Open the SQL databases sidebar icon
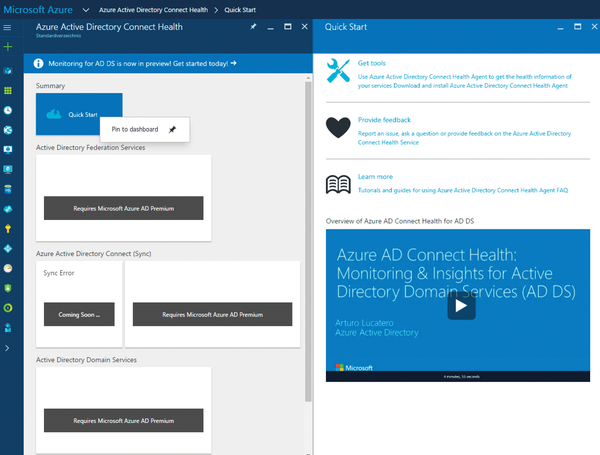The width and height of the screenshot is (600, 455). click(8, 189)
